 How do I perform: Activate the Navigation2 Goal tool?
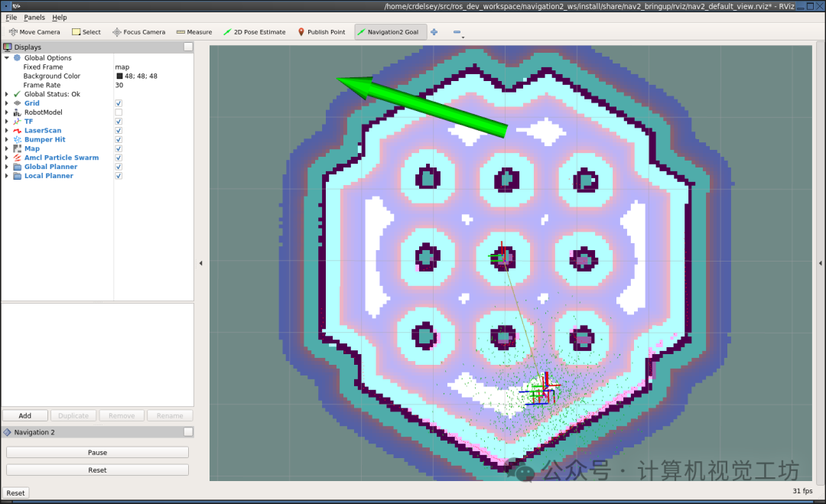coord(389,32)
